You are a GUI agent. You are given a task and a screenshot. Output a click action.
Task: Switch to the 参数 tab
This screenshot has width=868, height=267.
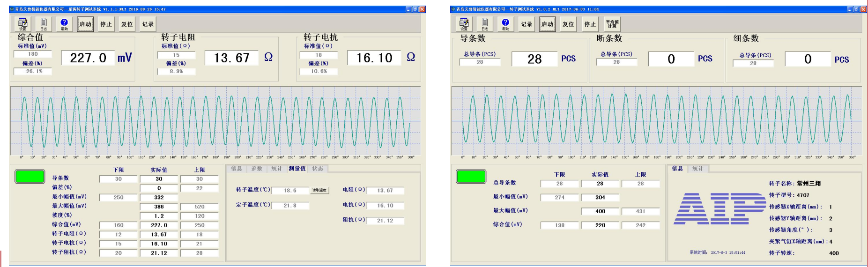point(257,169)
